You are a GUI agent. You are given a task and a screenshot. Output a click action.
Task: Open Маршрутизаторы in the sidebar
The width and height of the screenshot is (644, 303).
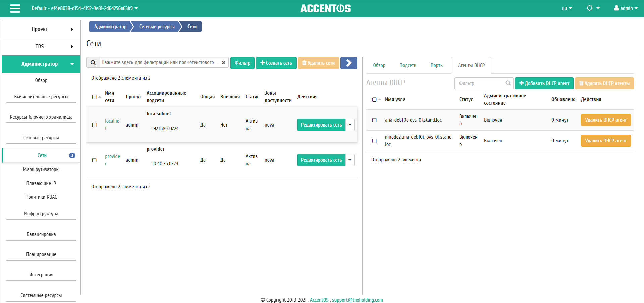(x=41, y=169)
